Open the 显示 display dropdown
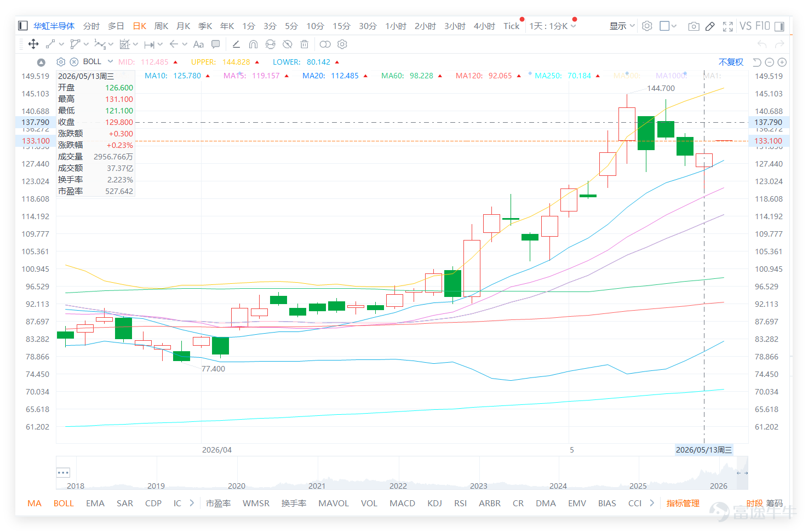The width and height of the screenshot is (808, 532). [x=622, y=26]
